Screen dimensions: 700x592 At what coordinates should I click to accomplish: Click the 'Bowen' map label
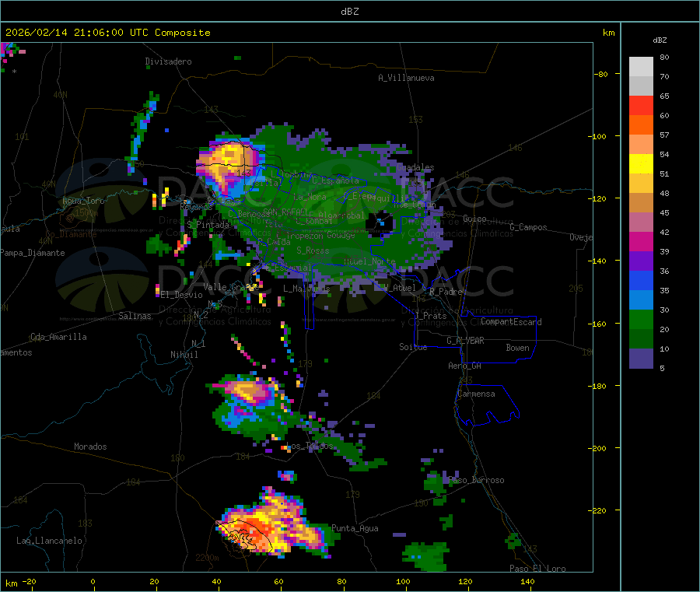pos(518,348)
